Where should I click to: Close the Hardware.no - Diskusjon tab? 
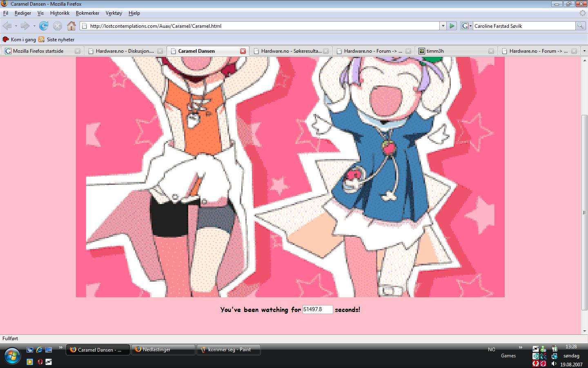pyautogui.click(x=160, y=51)
